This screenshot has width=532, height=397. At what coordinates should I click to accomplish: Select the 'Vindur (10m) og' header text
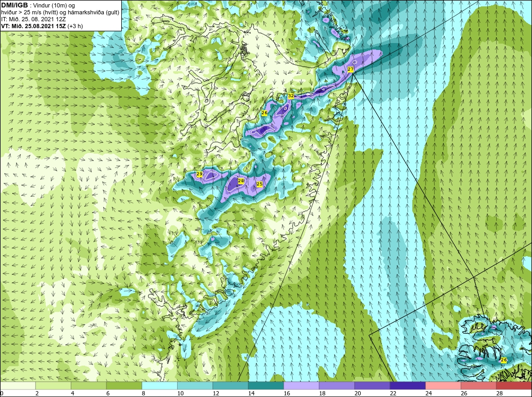pyautogui.click(x=55, y=5)
